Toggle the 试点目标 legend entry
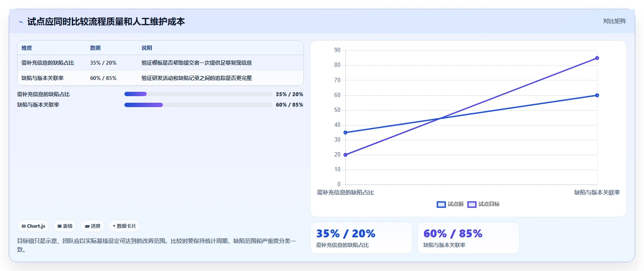Image resolution: width=644 pixels, height=271 pixels. pyautogui.click(x=484, y=204)
